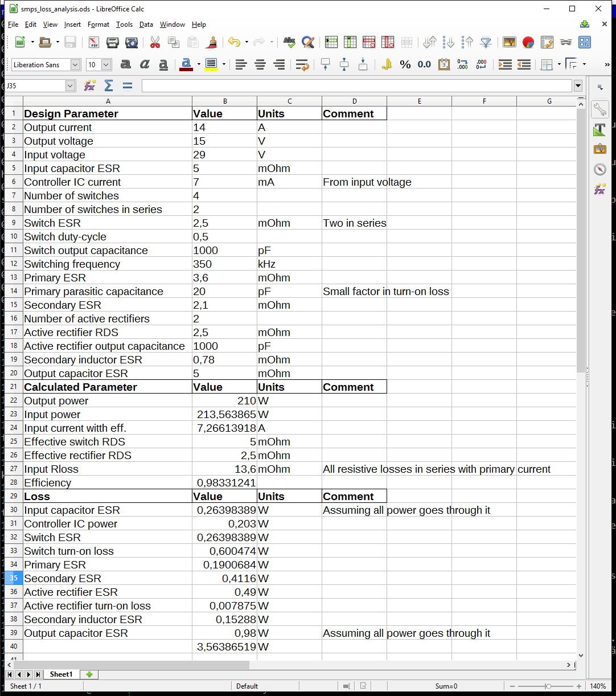The height and width of the screenshot is (696, 616).
Task: Apply currency number format
Action: click(x=387, y=65)
